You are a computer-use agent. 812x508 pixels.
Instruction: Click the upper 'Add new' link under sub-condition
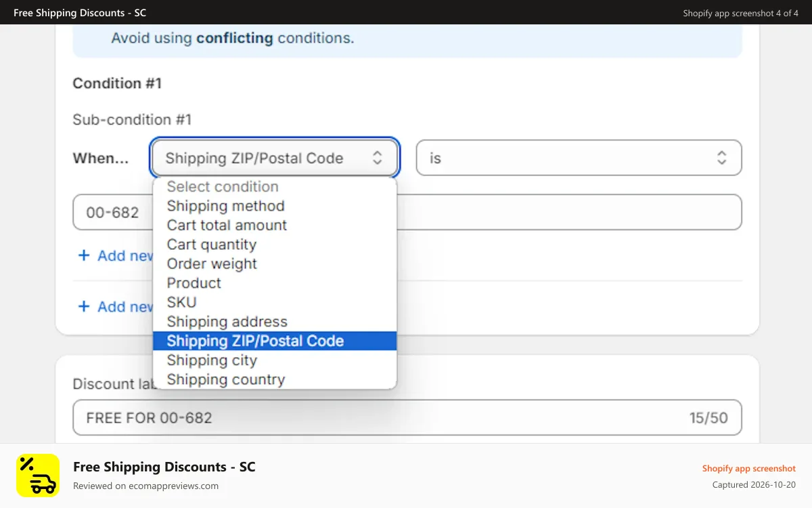point(116,255)
